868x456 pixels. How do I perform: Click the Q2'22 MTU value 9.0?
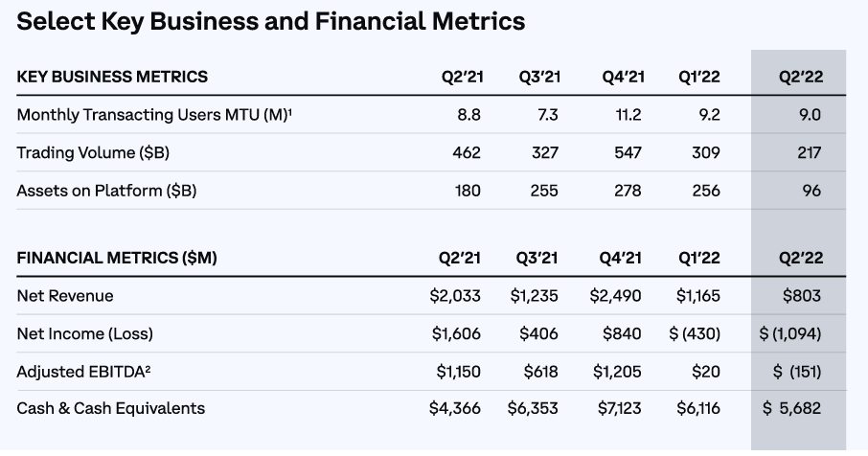tap(809, 115)
